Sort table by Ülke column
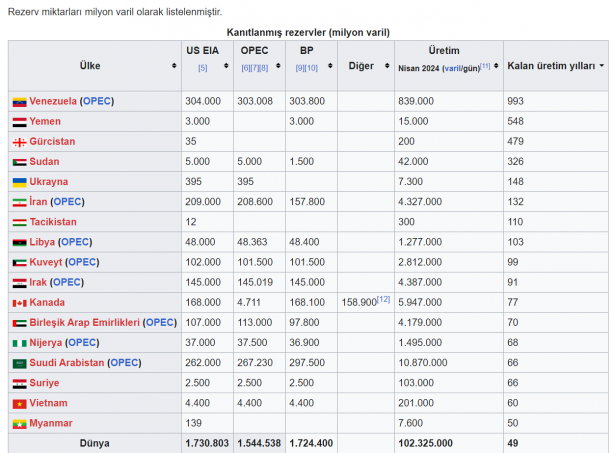614x453 pixels. coord(174,66)
